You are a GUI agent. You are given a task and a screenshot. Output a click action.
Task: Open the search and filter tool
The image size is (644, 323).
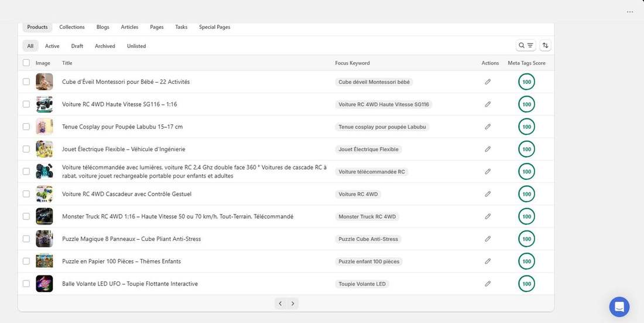(526, 45)
